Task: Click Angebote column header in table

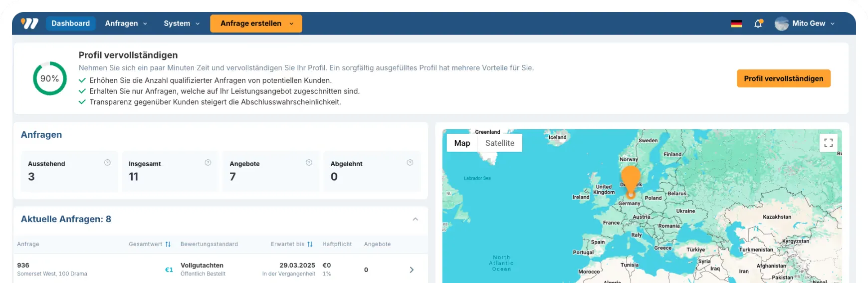Action: 377,244
